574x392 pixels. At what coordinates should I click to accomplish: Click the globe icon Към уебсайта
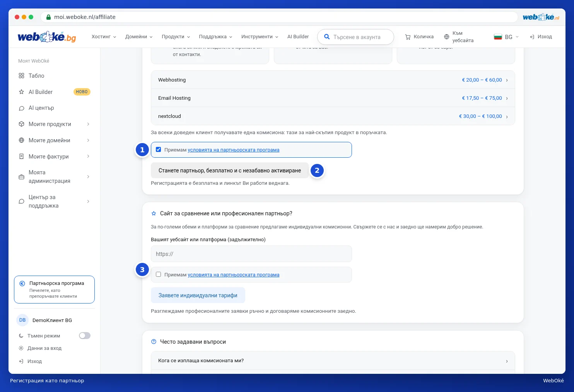(x=446, y=37)
